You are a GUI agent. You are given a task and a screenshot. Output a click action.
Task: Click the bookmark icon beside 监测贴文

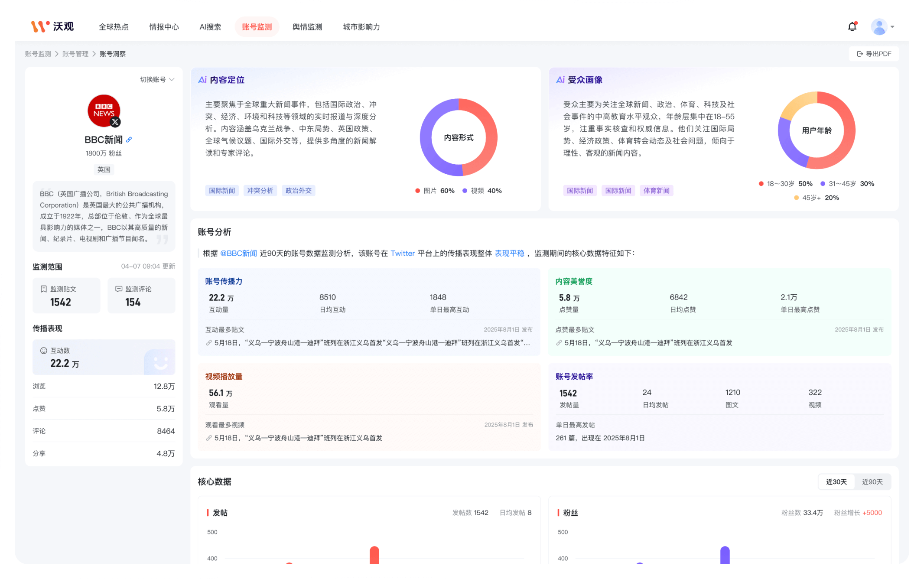[x=43, y=289]
